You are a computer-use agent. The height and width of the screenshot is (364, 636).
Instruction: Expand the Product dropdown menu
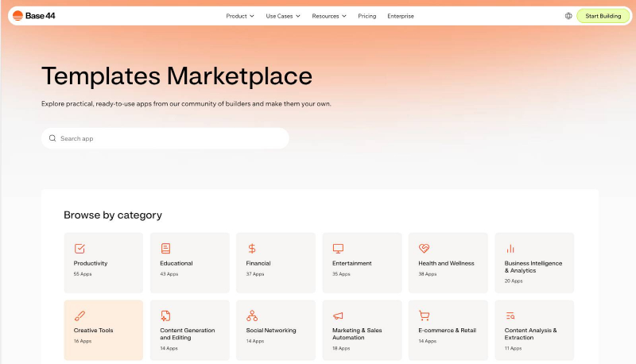(x=240, y=16)
